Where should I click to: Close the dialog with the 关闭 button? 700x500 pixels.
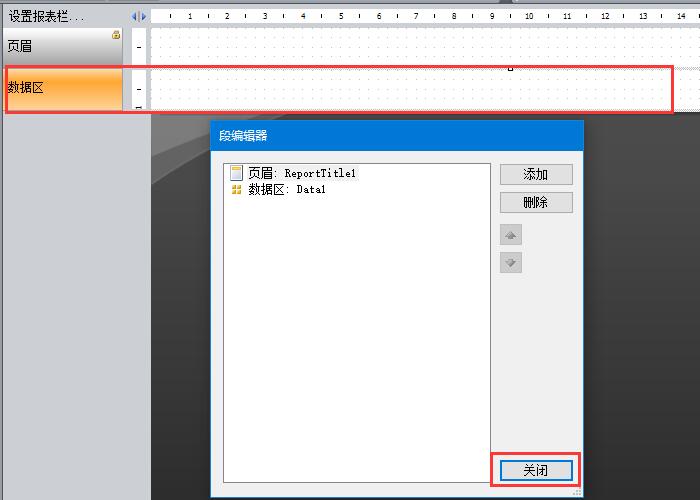point(536,470)
